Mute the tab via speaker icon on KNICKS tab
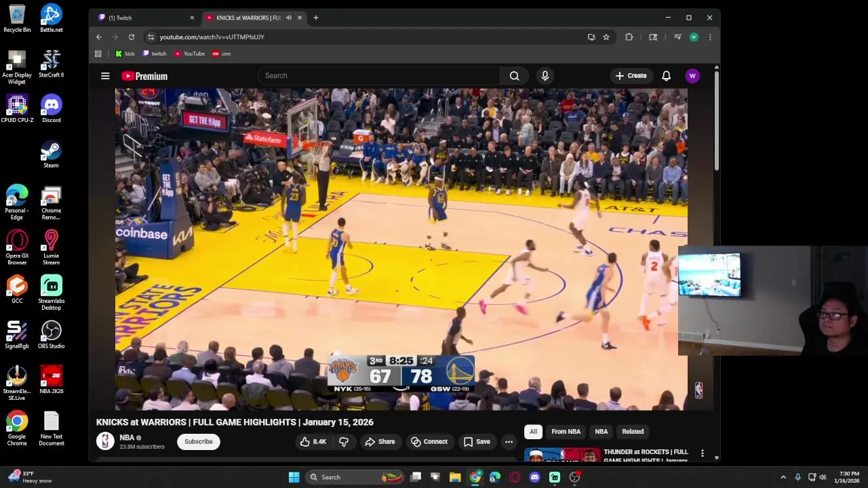The height and width of the screenshot is (488, 868). 289,18
